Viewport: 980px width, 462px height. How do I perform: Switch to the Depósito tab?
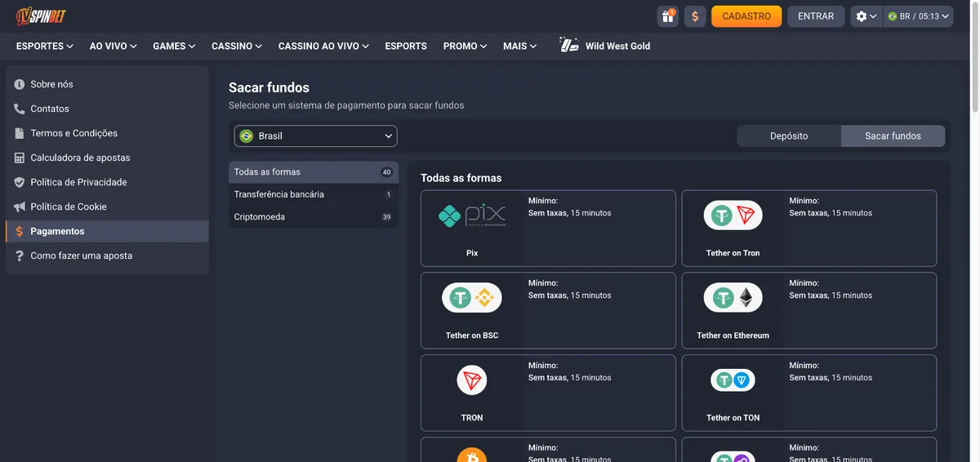pyautogui.click(x=789, y=136)
